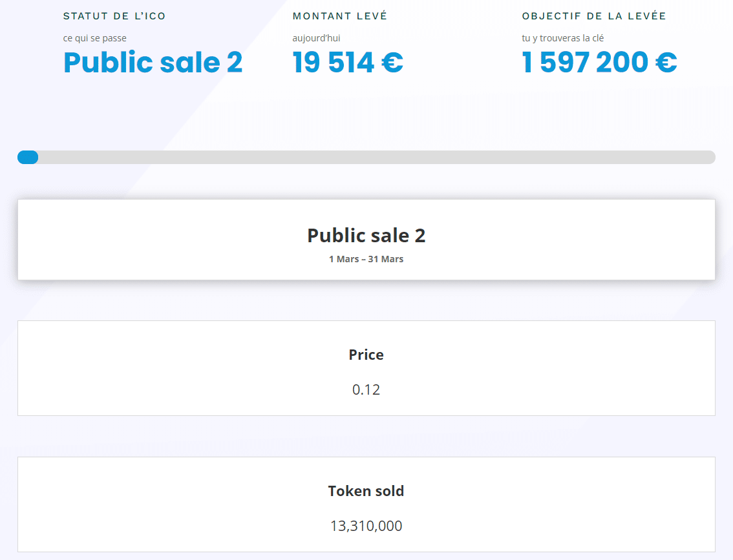Image resolution: width=733 pixels, height=560 pixels.
Task: Click the 'aujourd'hui' subtitle
Action: click(x=316, y=38)
